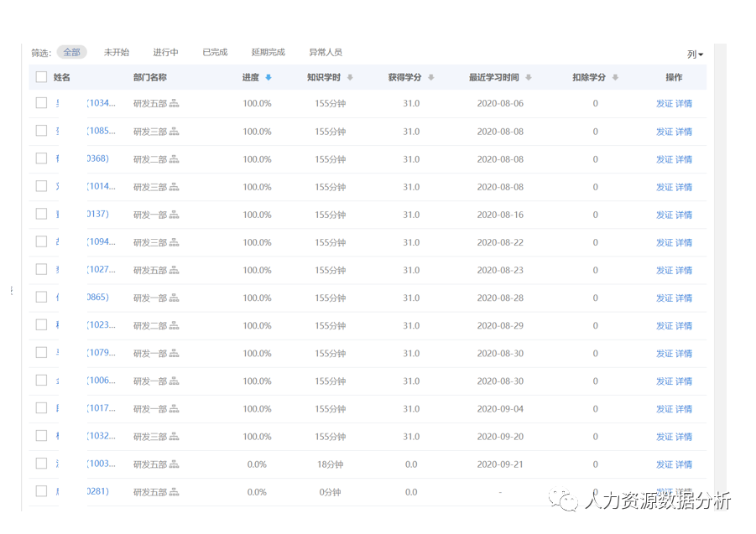Check the box for row 1079
Image resolution: width=756 pixels, height=534 pixels.
(41, 352)
